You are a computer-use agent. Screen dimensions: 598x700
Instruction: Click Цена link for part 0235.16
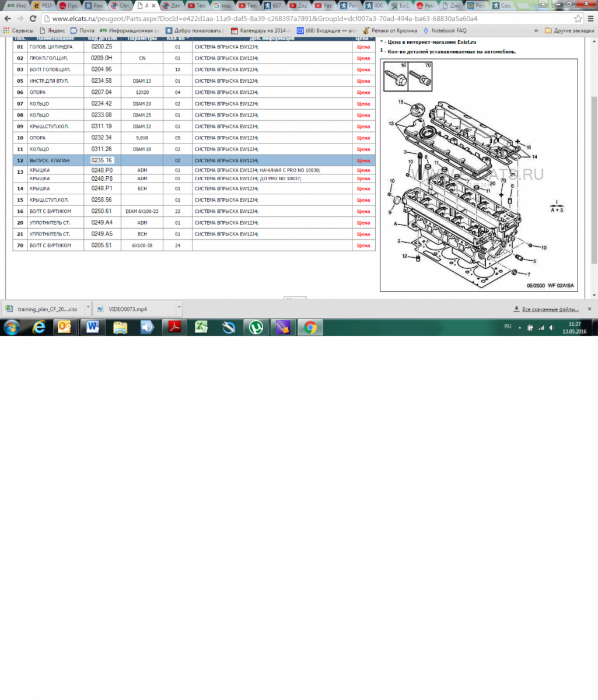coord(363,160)
